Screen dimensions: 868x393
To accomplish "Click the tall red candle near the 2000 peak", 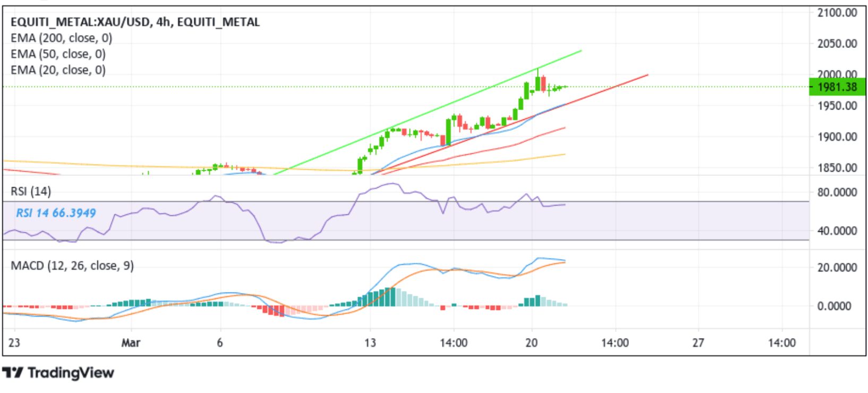I will [x=543, y=84].
